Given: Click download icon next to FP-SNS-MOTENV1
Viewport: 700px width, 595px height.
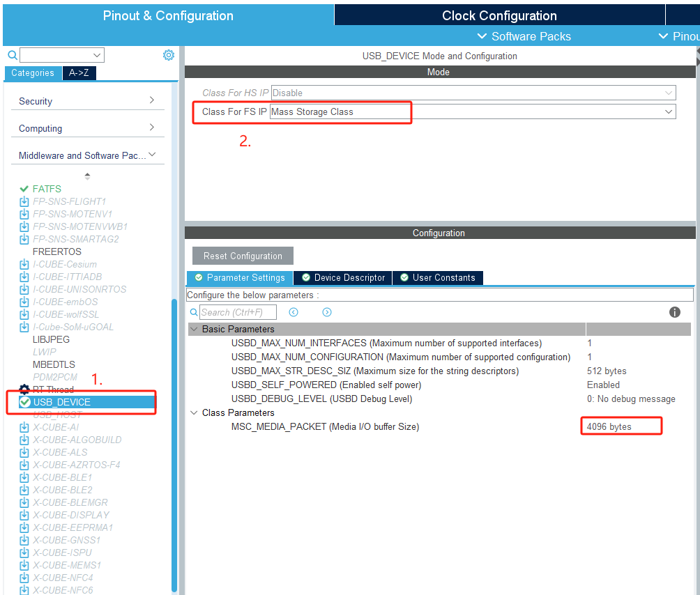Looking at the screenshot, I should point(24,214).
